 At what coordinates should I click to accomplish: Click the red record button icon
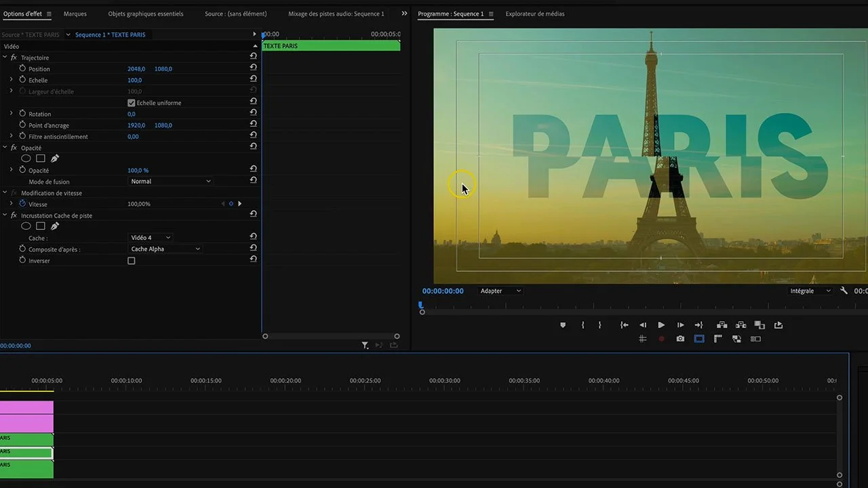point(661,339)
